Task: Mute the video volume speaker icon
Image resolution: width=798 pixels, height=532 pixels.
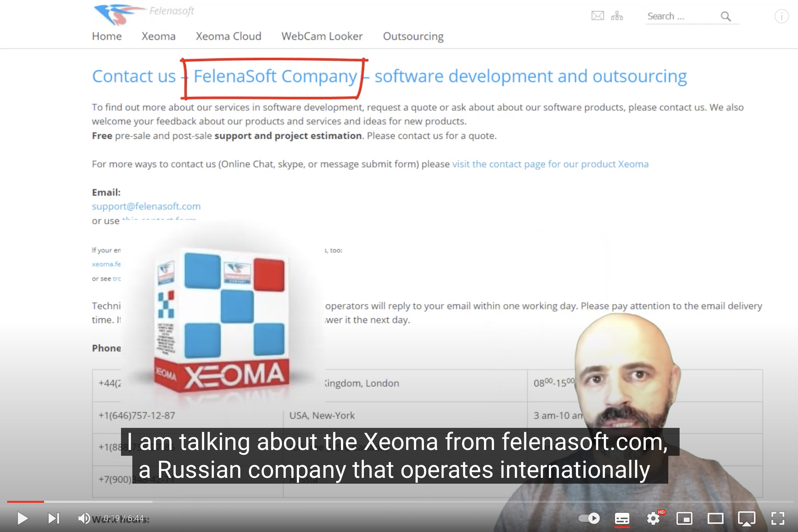Action: pyautogui.click(x=84, y=518)
